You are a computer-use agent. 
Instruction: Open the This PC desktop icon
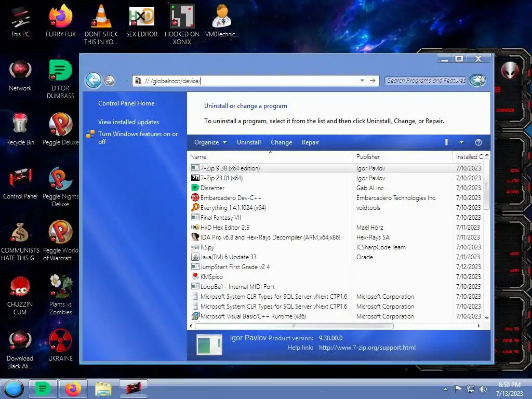pyautogui.click(x=20, y=22)
